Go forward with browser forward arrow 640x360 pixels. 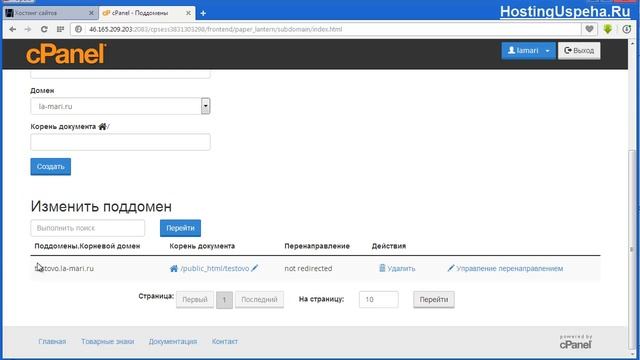(28, 29)
